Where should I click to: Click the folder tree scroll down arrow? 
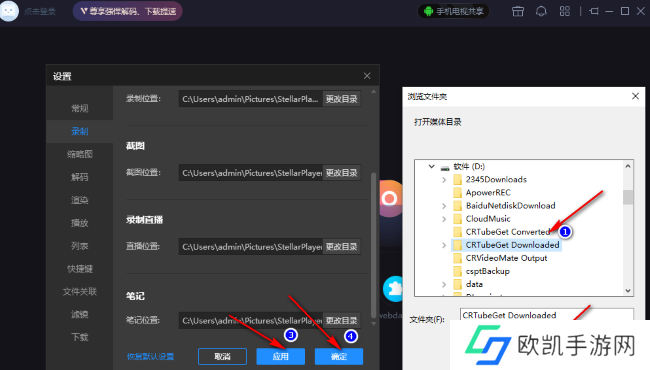tap(628, 291)
